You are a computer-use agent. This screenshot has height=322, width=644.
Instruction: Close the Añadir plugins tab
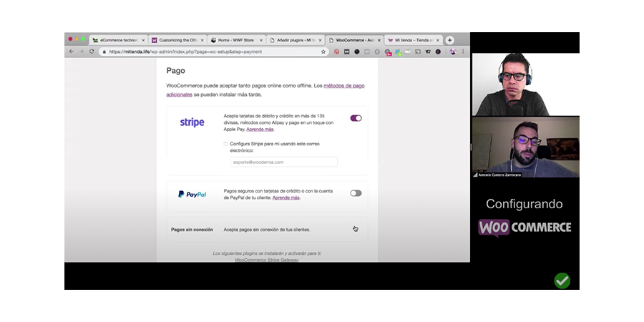[x=320, y=40]
